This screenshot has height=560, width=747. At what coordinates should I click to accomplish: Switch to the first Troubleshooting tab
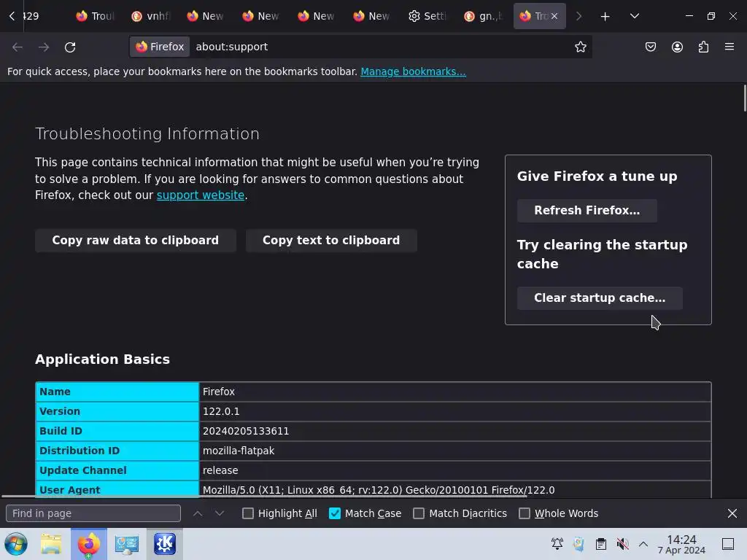[x=96, y=16]
